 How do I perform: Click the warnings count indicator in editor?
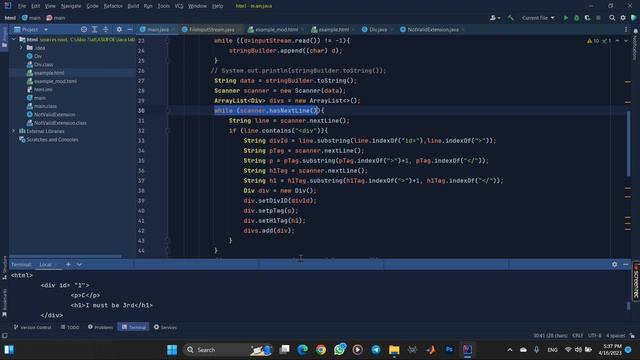(x=593, y=41)
